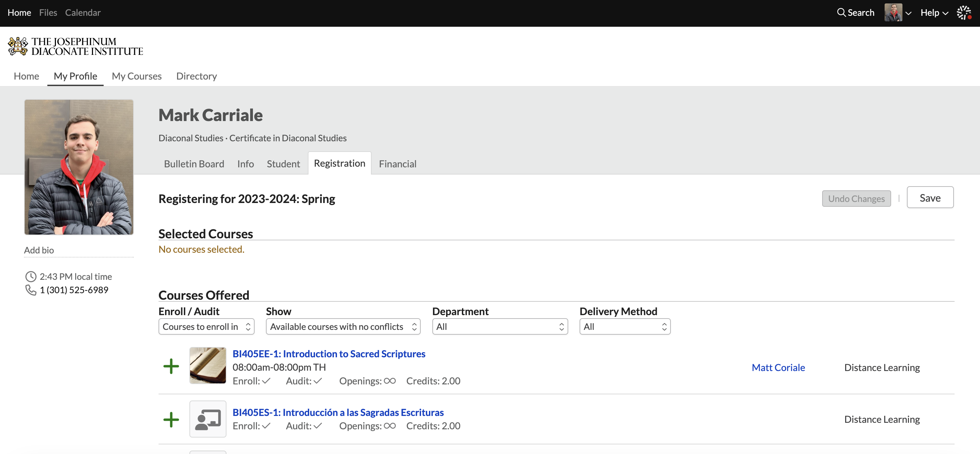Click the phone icon beside the number
The image size is (980, 454).
(x=31, y=290)
